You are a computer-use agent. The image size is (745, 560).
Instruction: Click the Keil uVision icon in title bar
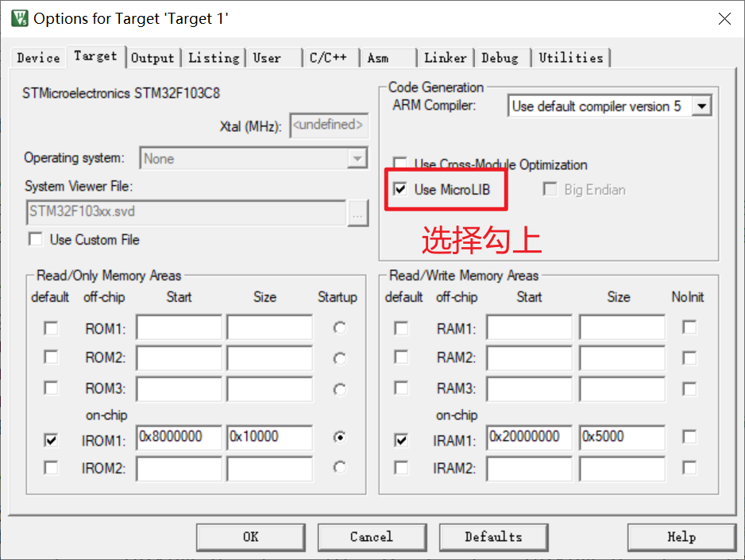tap(20, 18)
